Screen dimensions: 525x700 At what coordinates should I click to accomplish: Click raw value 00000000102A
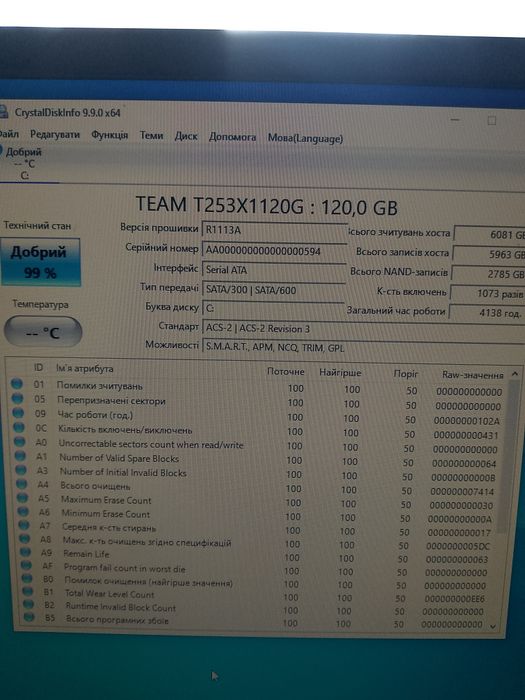tap(467, 421)
